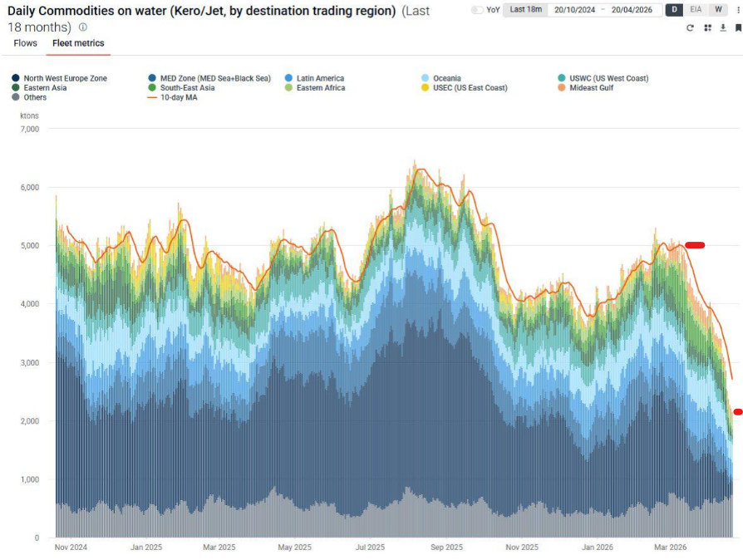Screen dimensions: 743x560
Task: Click the refresh chart icon
Action: point(690,28)
